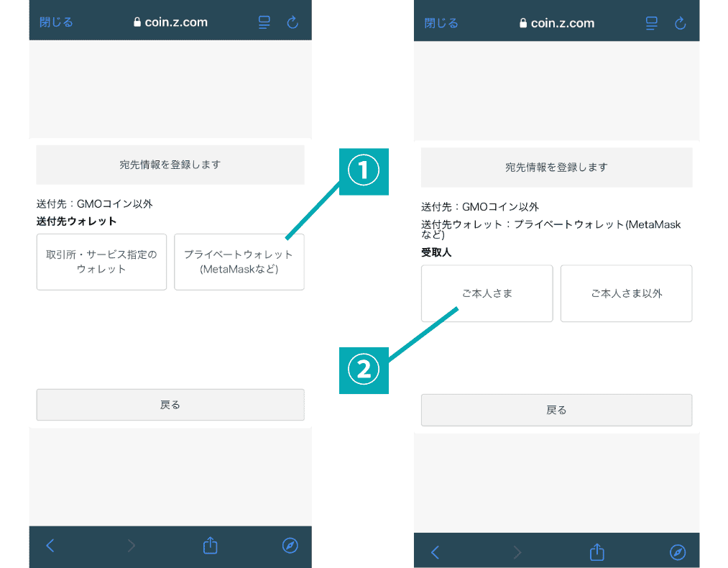728x568 pixels.
Task: Click the teal step 2 badge
Action: pos(364,370)
